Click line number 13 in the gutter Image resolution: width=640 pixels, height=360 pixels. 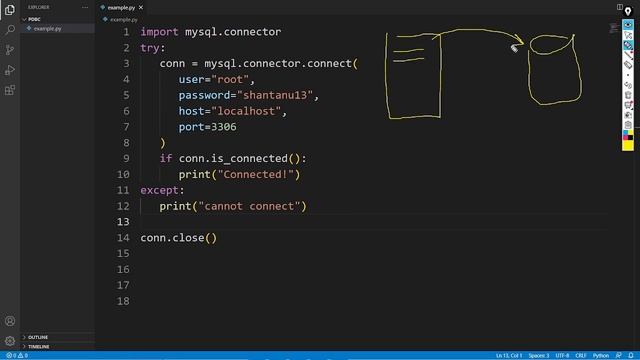[123, 222]
